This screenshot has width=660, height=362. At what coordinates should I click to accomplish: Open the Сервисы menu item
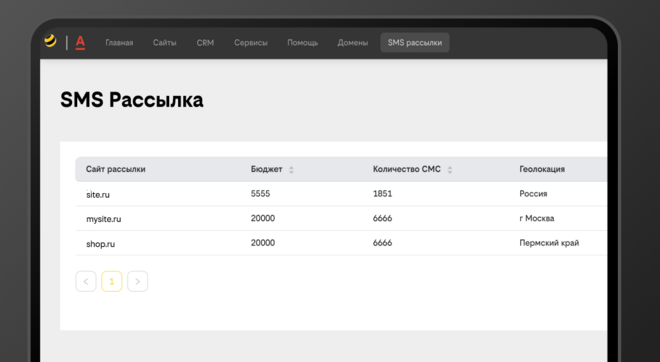click(x=251, y=43)
